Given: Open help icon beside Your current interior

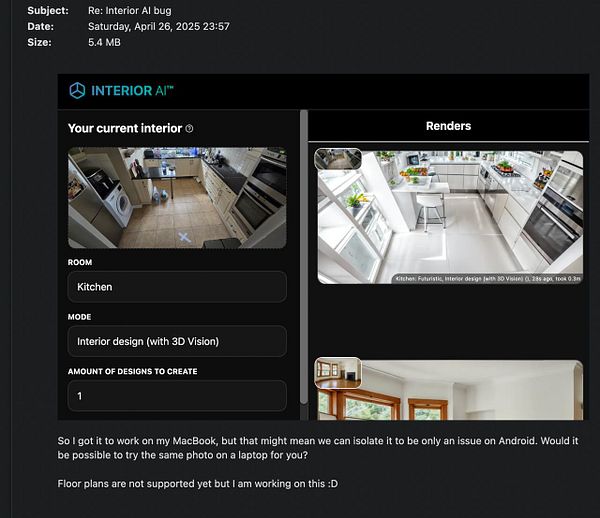Looking at the screenshot, I should [x=189, y=129].
